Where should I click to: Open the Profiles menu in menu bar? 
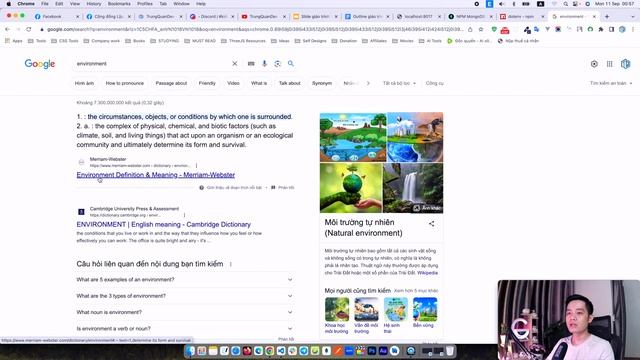click(x=144, y=4)
